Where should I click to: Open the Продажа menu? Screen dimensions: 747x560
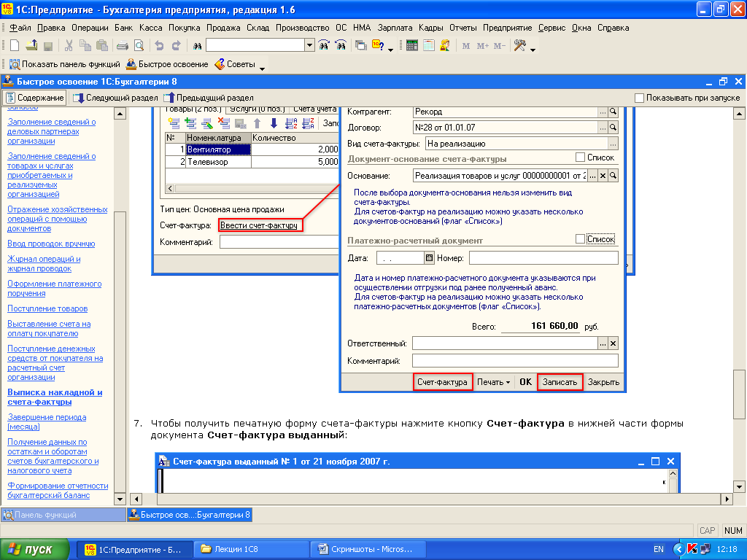coord(223,28)
